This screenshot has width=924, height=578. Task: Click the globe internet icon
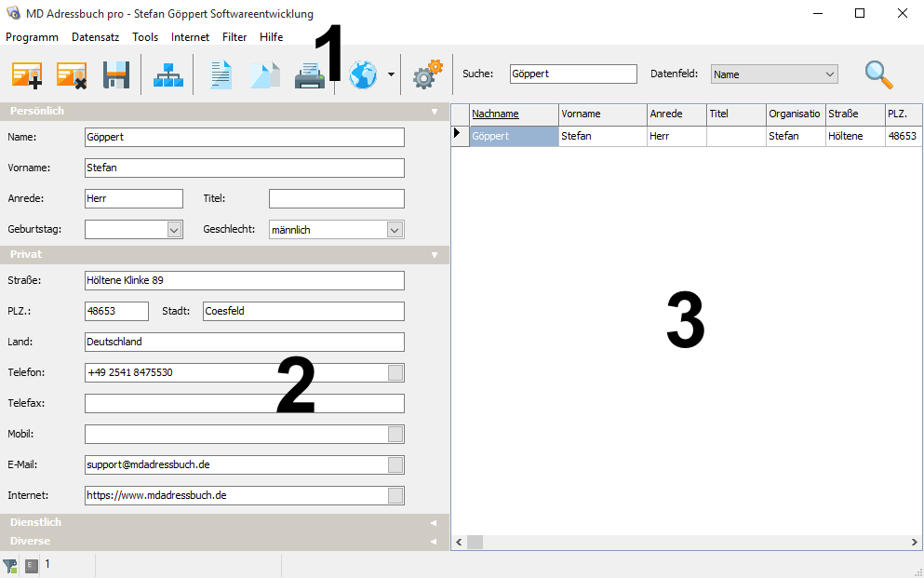click(x=363, y=74)
